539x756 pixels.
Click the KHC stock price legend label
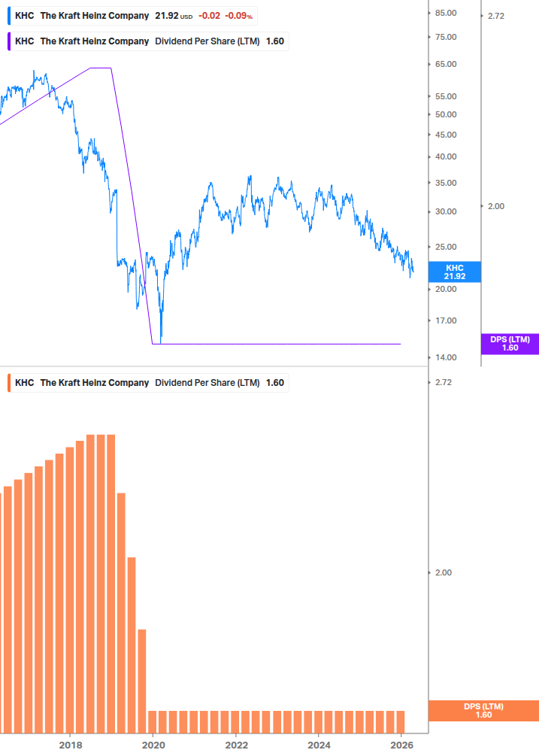[132, 16]
